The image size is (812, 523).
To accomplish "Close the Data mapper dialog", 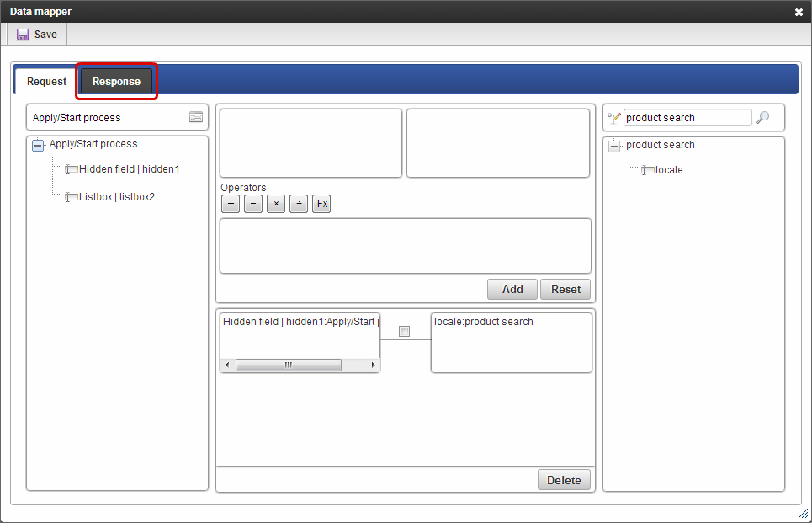I will (x=799, y=12).
